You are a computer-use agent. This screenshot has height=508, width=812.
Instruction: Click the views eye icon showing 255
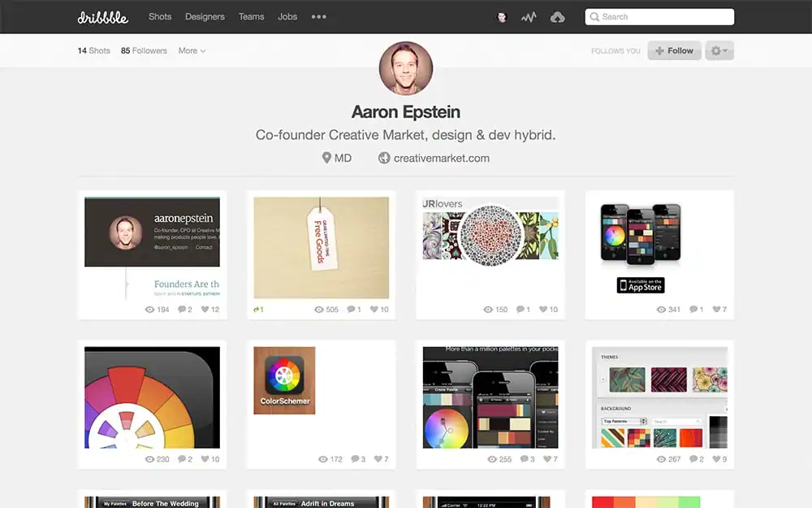coord(492,459)
